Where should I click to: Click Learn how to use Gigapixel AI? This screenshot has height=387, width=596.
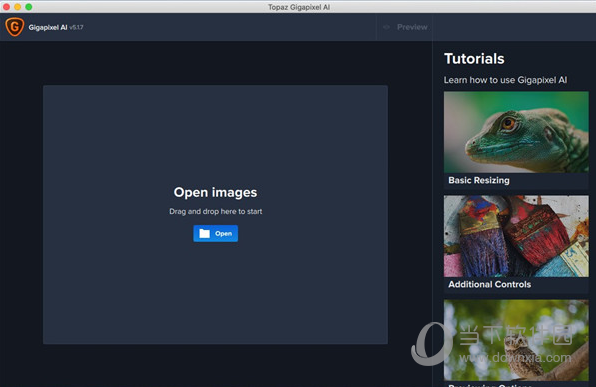[x=505, y=80]
